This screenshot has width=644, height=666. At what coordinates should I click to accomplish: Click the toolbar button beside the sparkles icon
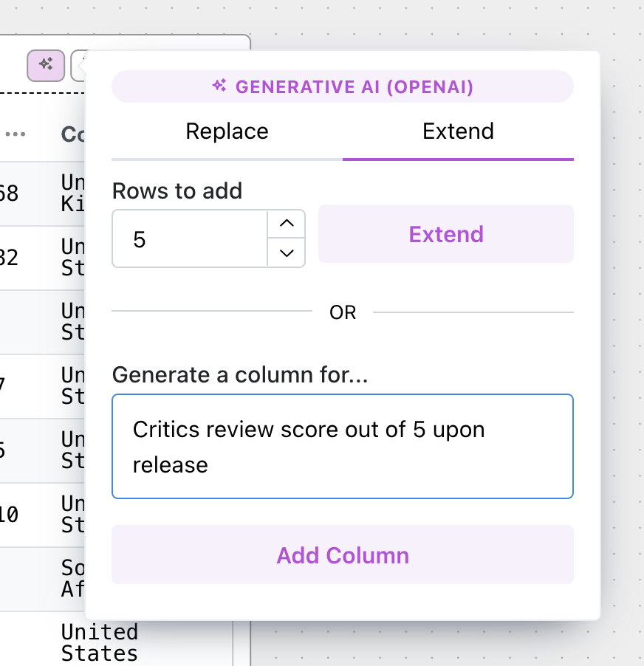(81, 66)
